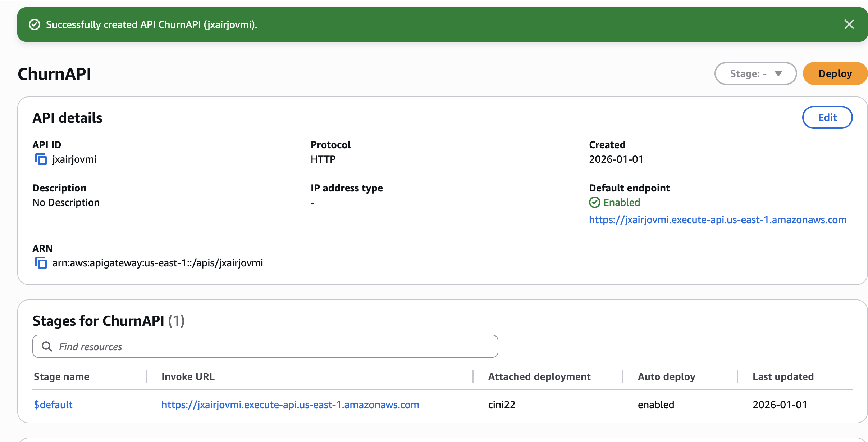868x442 pixels.
Task: Expand the stage selection near Deploy
Action: coord(755,73)
